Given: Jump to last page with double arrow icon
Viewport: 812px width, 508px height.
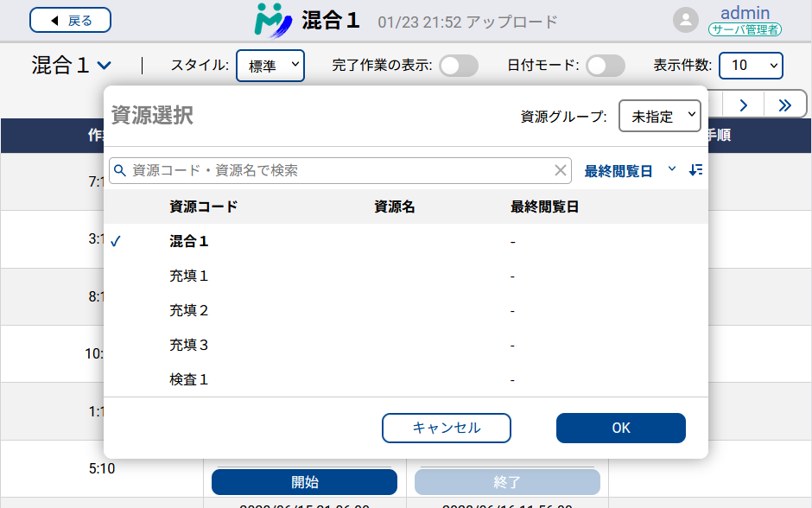Looking at the screenshot, I should click(785, 104).
